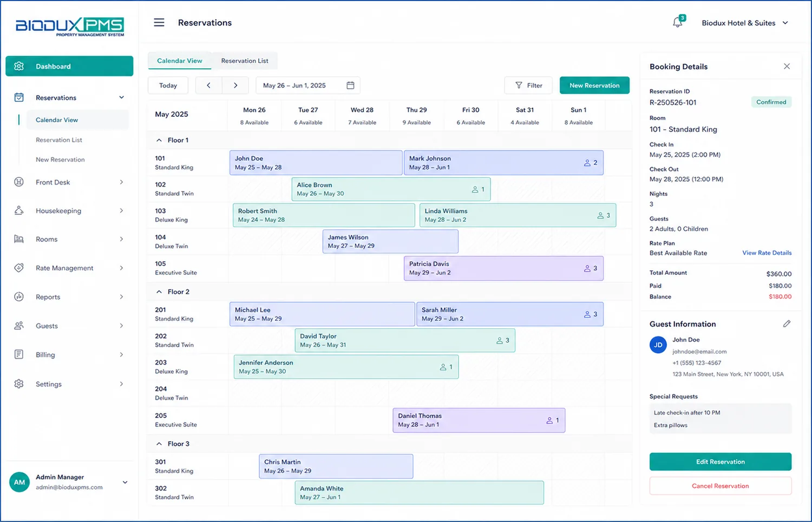The image size is (812, 522).
Task: Click the Billing document icon
Action: pyautogui.click(x=19, y=354)
